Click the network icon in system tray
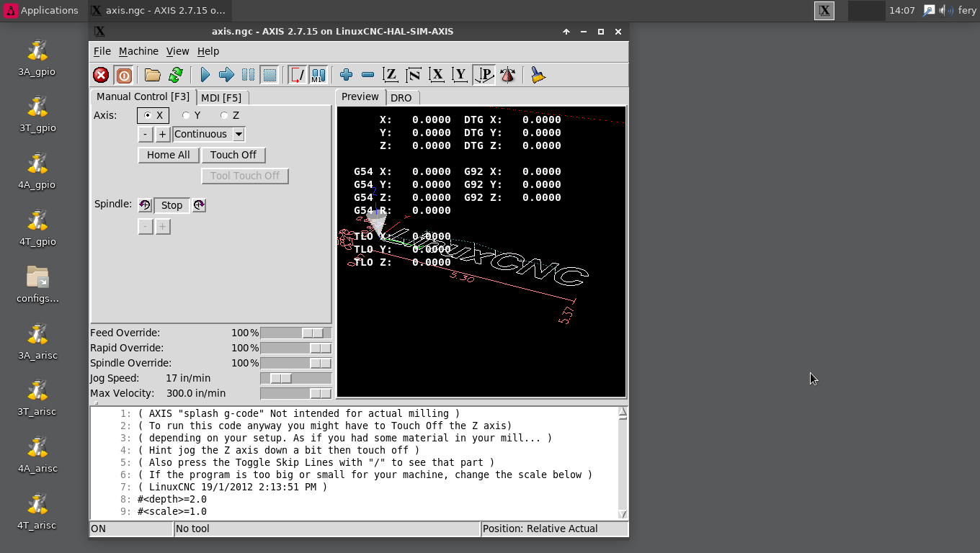The image size is (980, 553). [x=929, y=10]
